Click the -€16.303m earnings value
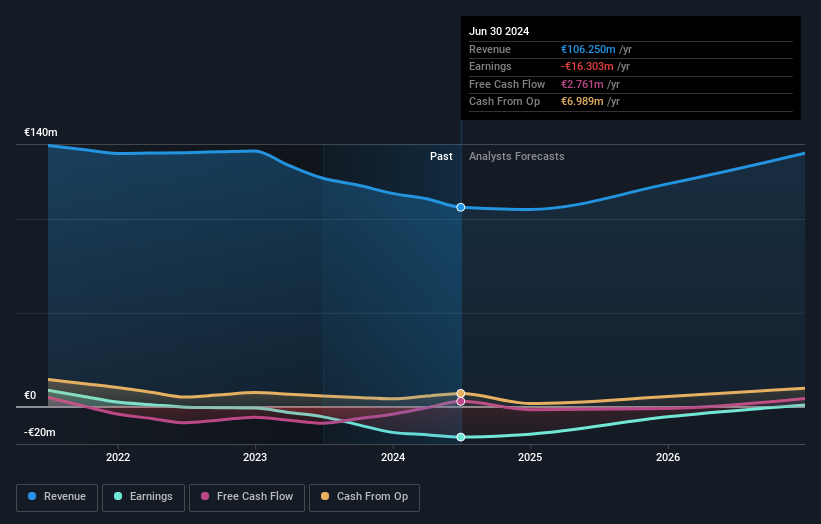Viewport: 821px width, 524px height. (x=587, y=66)
